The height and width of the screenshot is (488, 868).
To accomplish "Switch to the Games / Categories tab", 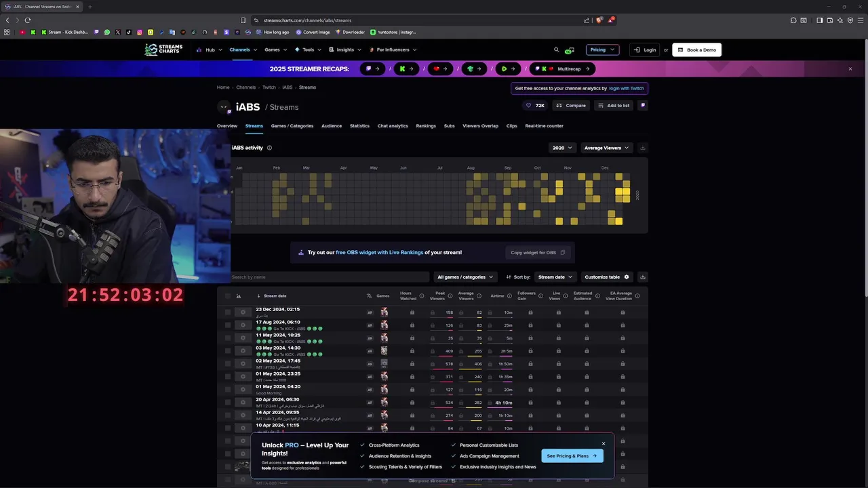I will 292,126.
